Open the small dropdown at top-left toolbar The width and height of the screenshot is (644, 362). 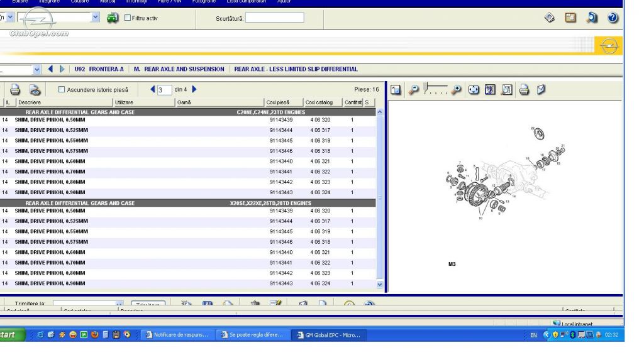pos(10,17)
